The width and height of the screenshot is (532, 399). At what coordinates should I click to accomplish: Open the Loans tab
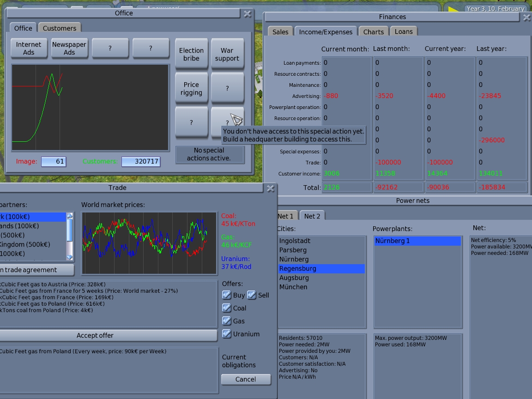click(404, 31)
